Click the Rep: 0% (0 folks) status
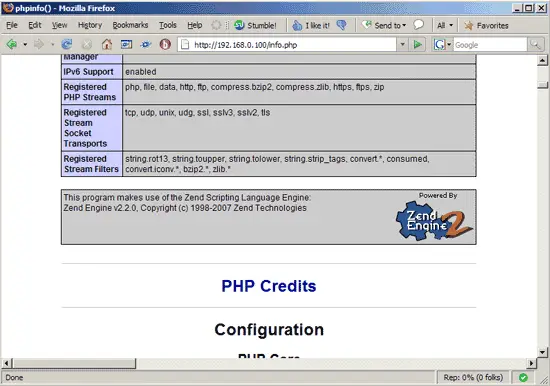The width and height of the screenshot is (550, 386). coord(473,378)
